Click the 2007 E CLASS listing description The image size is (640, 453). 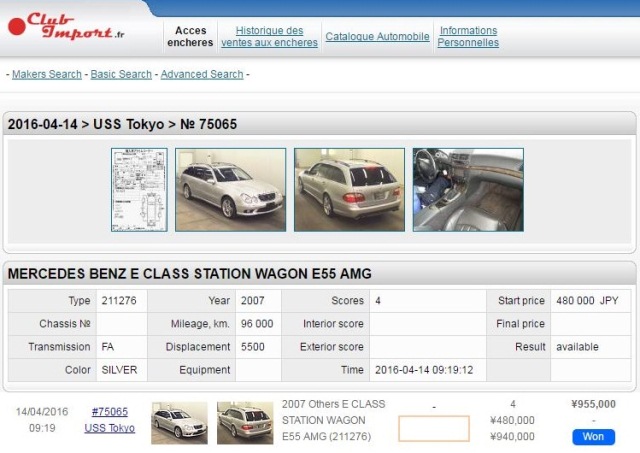(x=333, y=420)
